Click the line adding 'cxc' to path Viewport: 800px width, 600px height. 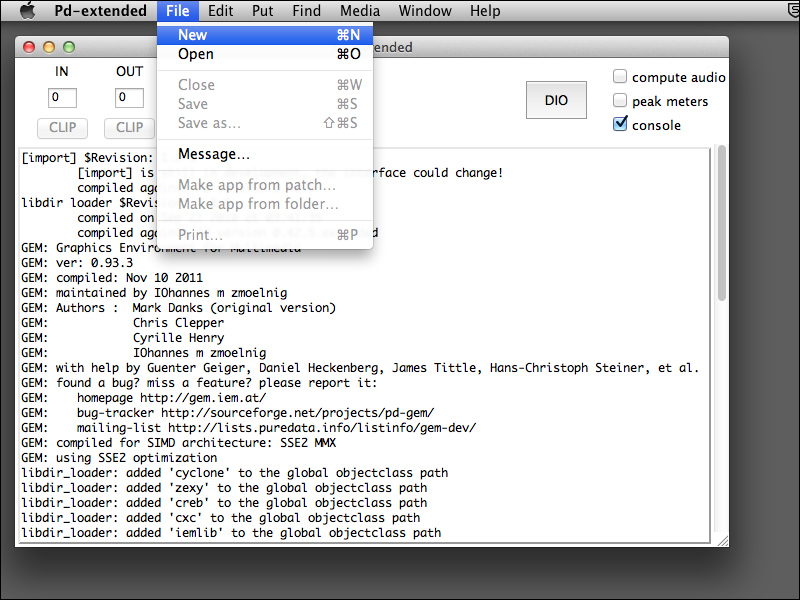(x=220, y=518)
